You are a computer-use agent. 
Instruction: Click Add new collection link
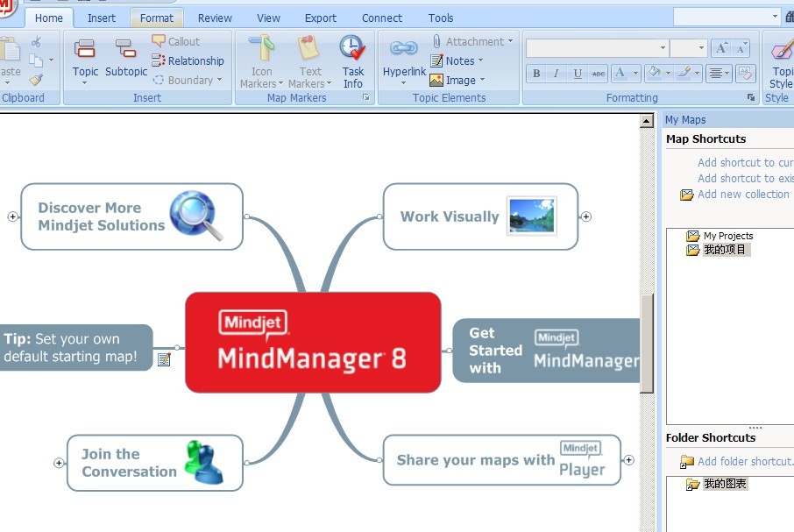click(x=743, y=194)
